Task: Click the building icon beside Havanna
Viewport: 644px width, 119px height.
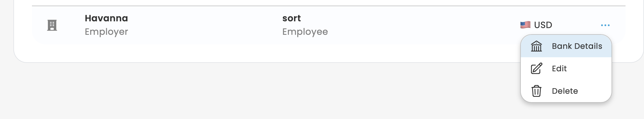Action: click(52, 25)
